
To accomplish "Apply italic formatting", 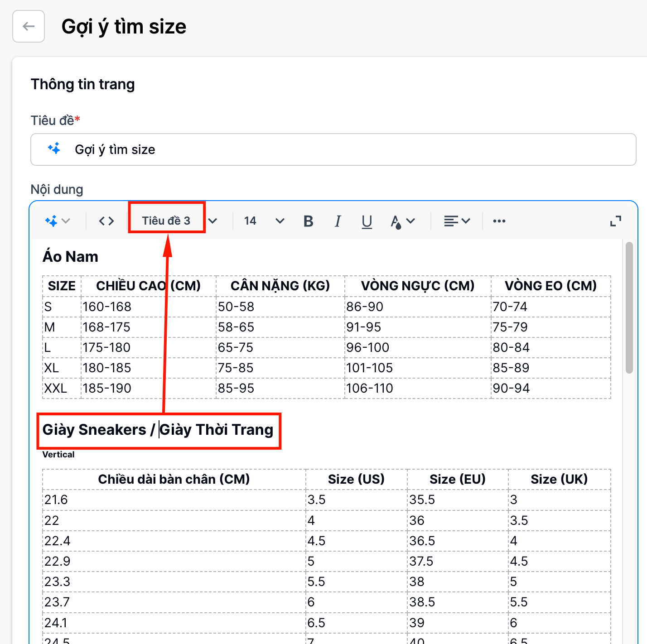I will 338,221.
